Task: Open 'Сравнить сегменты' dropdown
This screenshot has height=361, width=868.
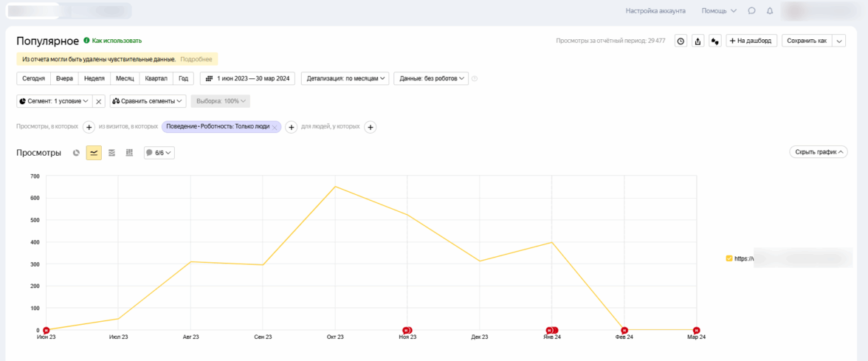Action: pyautogui.click(x=148, y=101)
